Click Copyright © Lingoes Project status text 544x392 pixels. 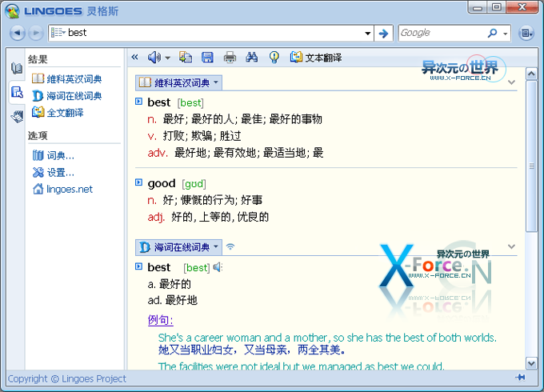[x=67, y=379]
